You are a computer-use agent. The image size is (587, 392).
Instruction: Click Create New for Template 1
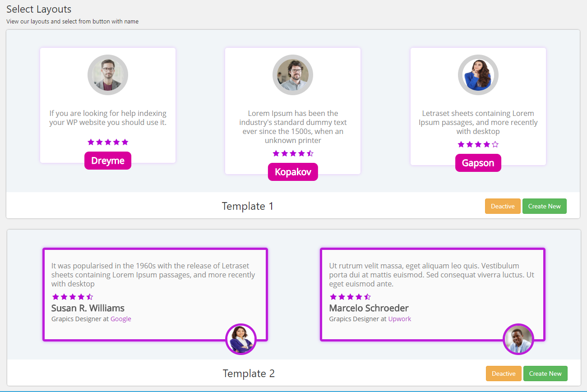coord(544,206)
